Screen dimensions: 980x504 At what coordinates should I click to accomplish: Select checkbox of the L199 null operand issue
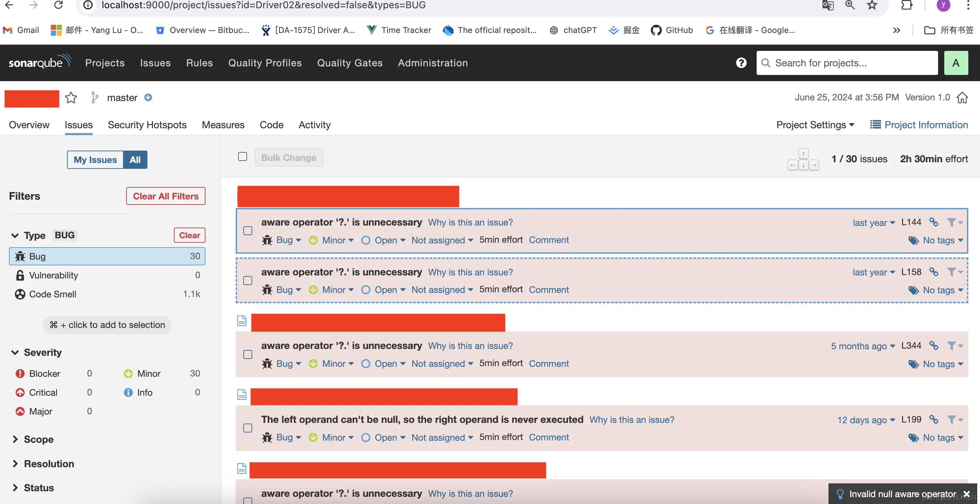point(248,428)
